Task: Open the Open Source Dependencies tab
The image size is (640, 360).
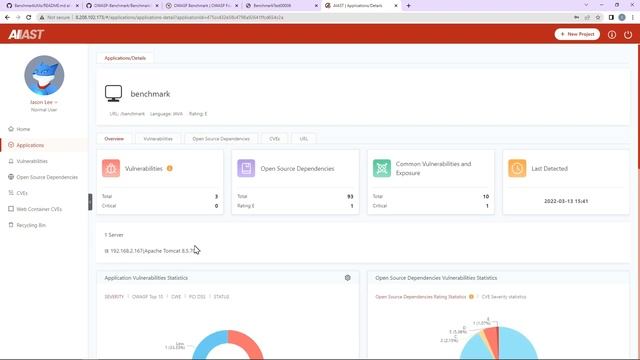Action: (221, 139)
